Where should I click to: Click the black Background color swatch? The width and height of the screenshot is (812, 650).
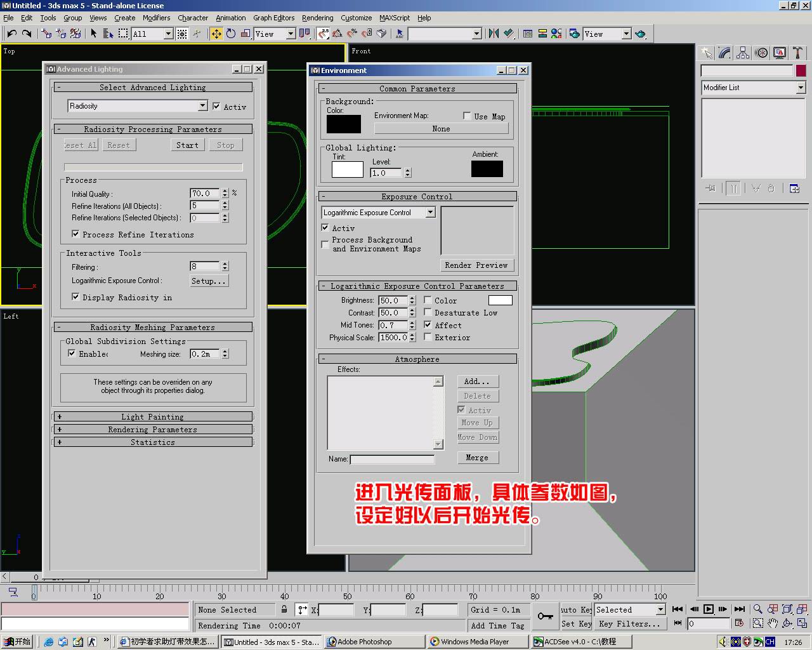coord(343,124)
